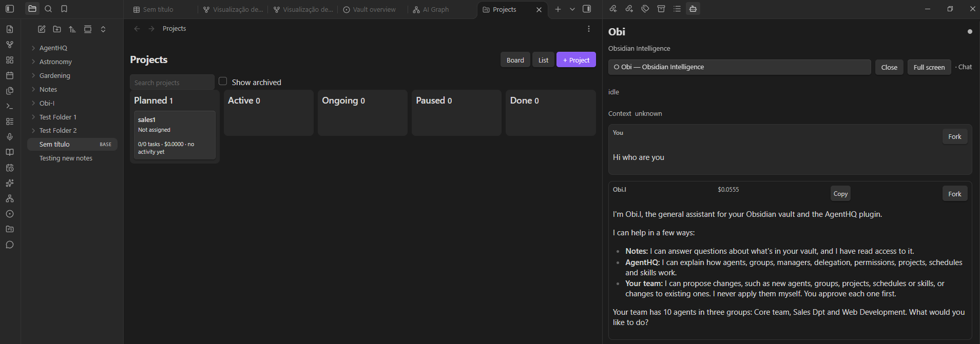The image size is (980, 344).
Task: Switch projects to Board view
Action: tap(515, 60)
